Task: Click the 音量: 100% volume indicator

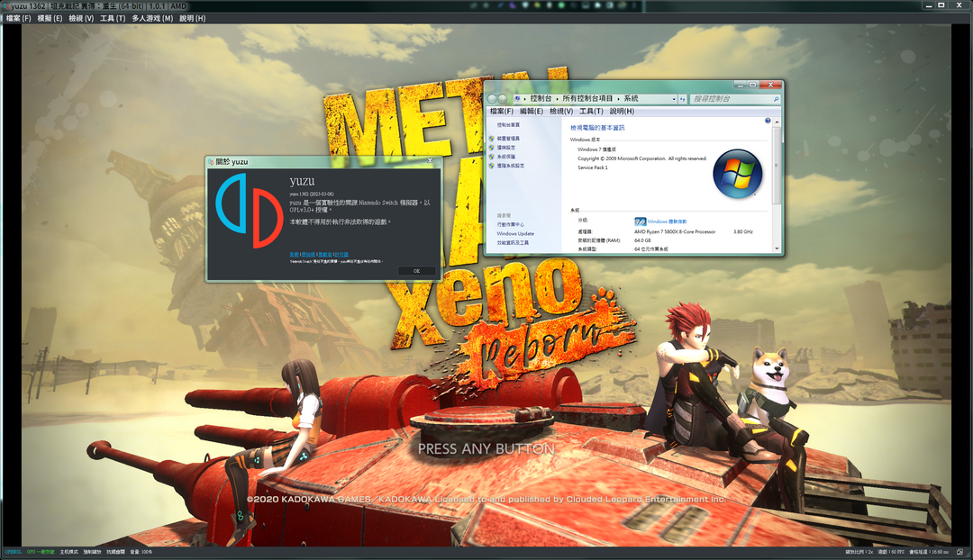Action: (x=141, y=552)
